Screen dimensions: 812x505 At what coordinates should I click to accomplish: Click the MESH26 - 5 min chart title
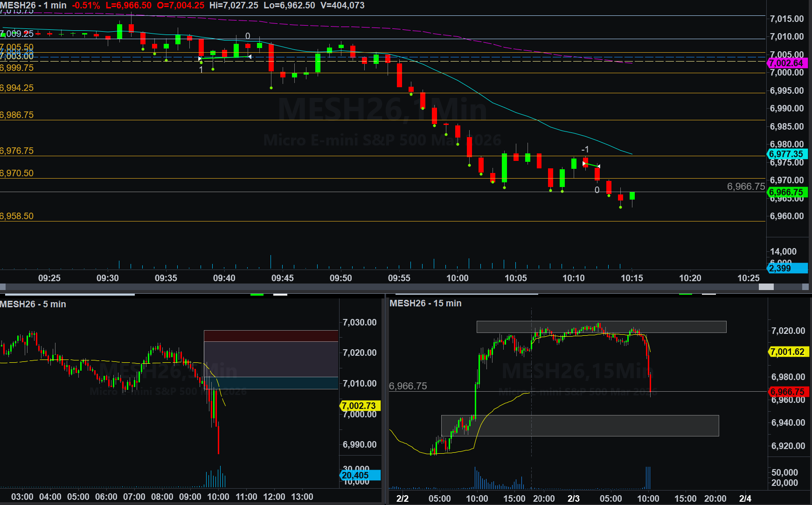tap(33, 304)
